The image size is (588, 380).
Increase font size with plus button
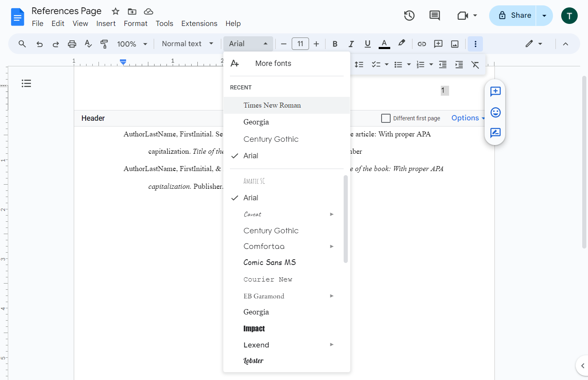(316, 44)
